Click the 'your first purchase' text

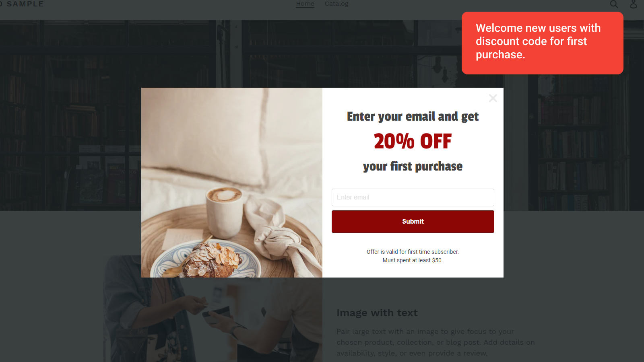(413, 167)
